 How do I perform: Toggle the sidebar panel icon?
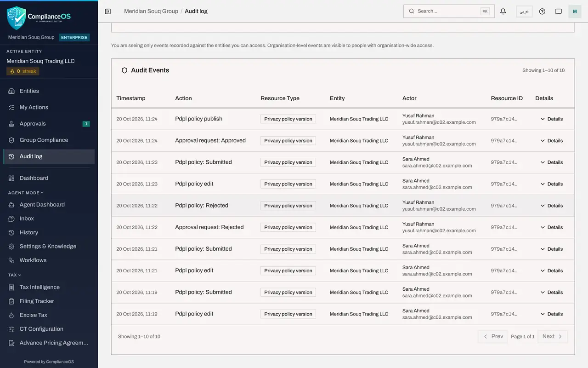click(x=108, y=11)
